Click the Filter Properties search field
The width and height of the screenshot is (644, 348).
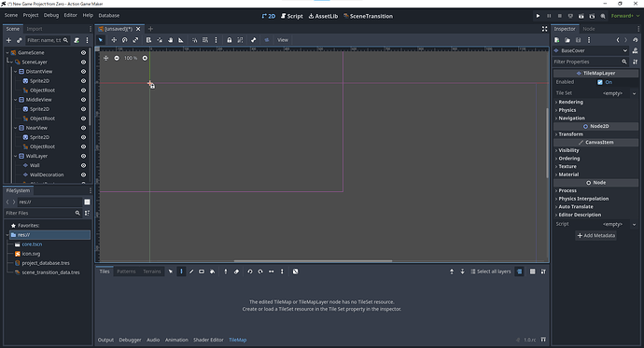[591, 62]
